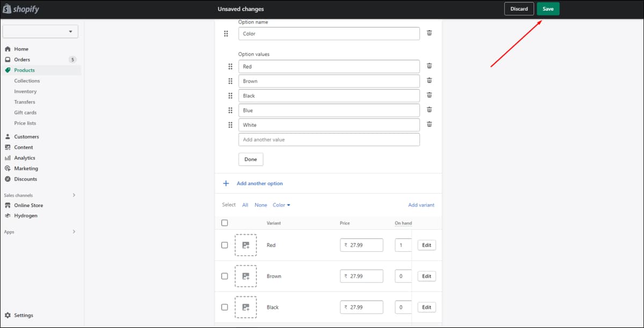Add image for the Red variant
Viewport: 644px width, 328px height.
click(246, 245)
